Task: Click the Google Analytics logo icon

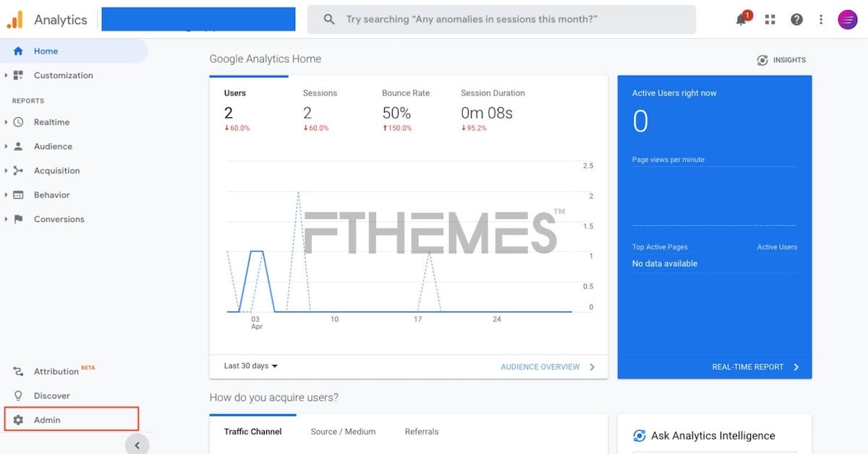Action: (x=15, y=20)
